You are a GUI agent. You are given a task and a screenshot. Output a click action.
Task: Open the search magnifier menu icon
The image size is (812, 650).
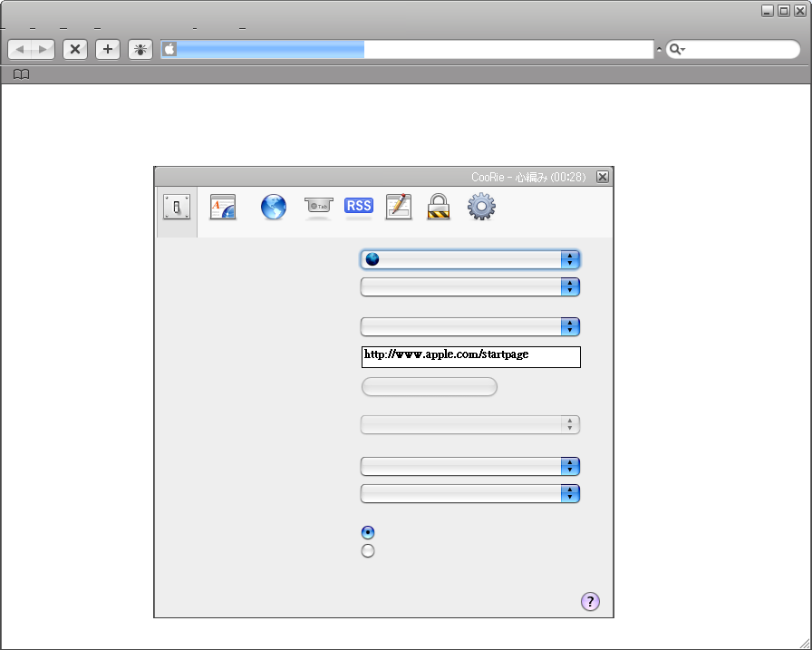pyautogui.click(x=676, y=50)
